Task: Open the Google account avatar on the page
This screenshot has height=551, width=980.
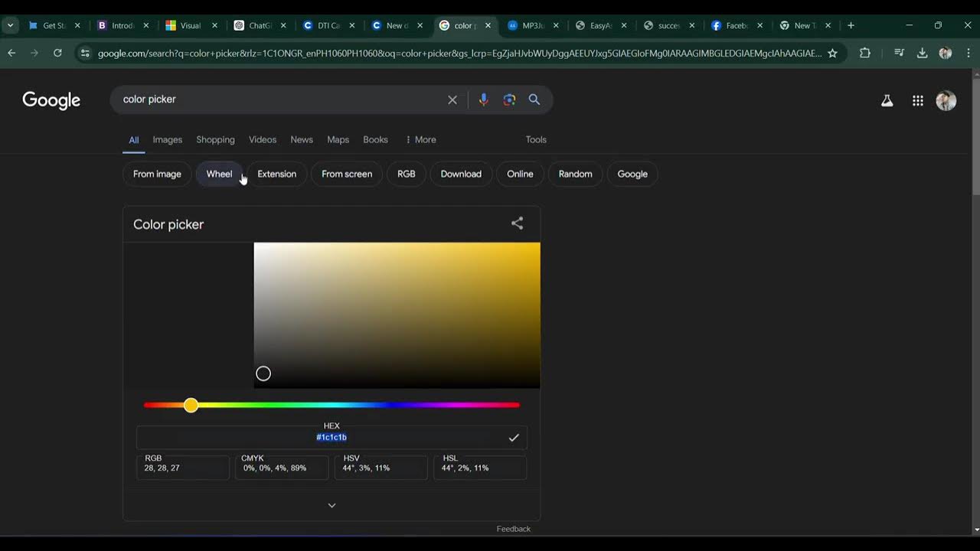Action: (x=946, y=100)
